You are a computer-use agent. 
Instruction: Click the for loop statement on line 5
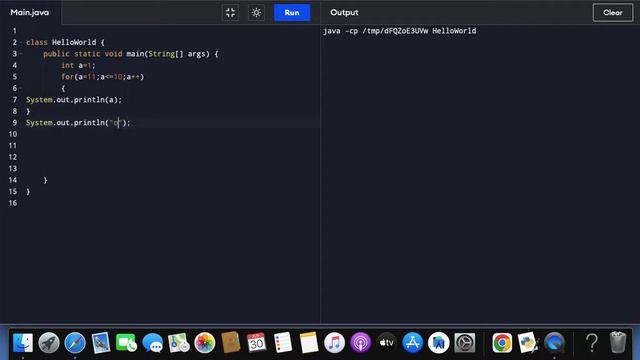coord(102,77)
